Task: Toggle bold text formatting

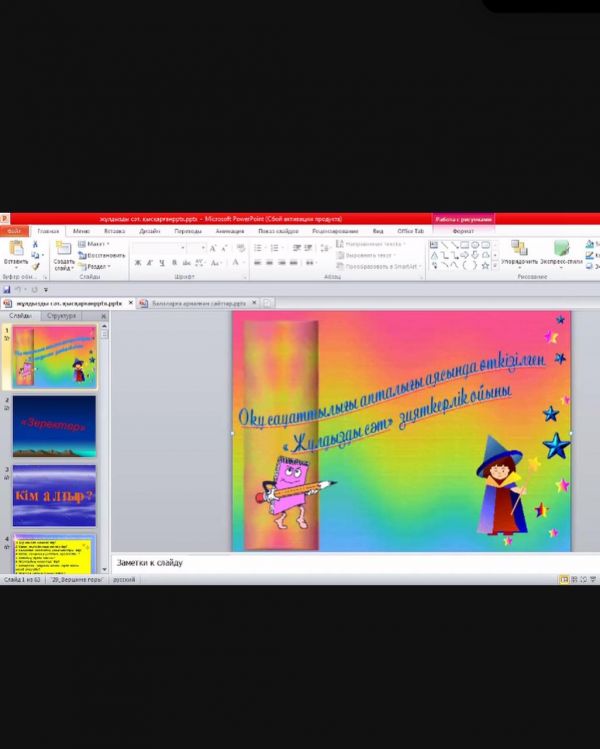Action: 137,263
